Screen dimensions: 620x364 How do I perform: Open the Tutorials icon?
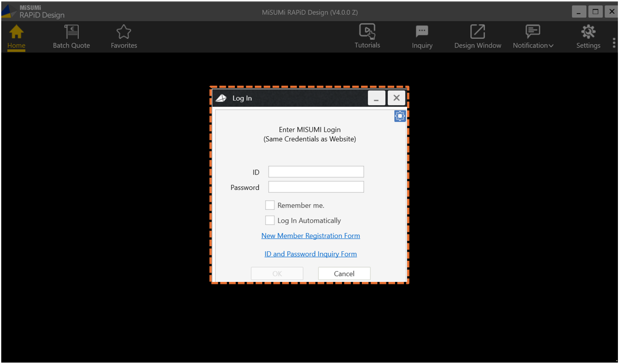tap(367, 32)
